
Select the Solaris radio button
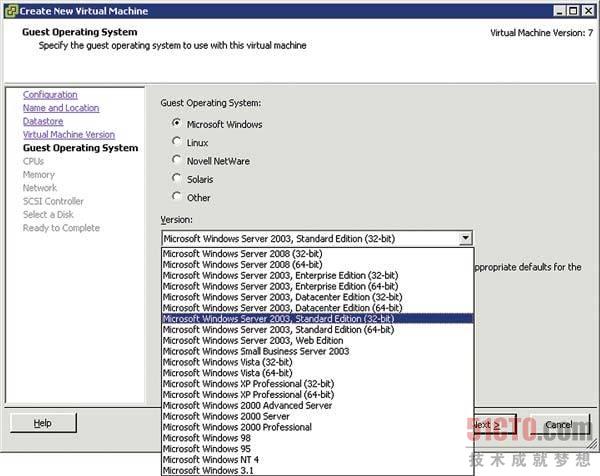pyautogui.click(x=176, y=178)
